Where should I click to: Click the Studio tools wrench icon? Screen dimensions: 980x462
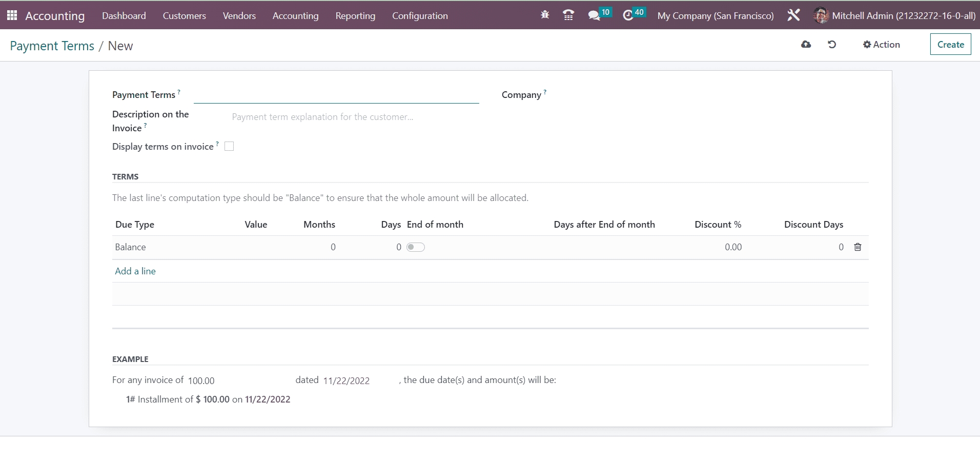[x=793, y=15]
